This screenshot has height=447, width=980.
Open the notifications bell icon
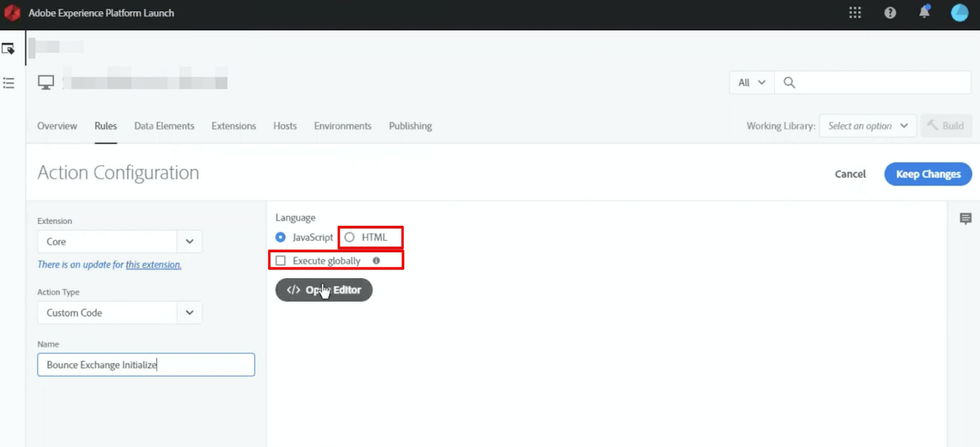(924, 12)
